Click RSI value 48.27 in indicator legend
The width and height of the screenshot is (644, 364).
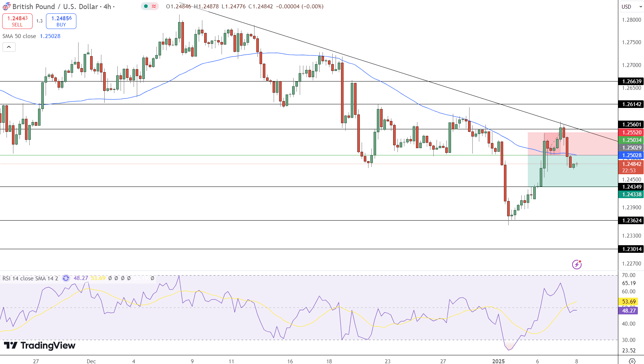pos(81,278)
